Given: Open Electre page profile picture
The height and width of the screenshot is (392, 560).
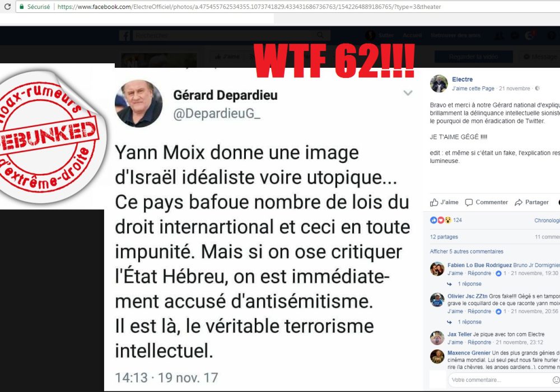Looking at the screenshot, I should pos(438,83).
